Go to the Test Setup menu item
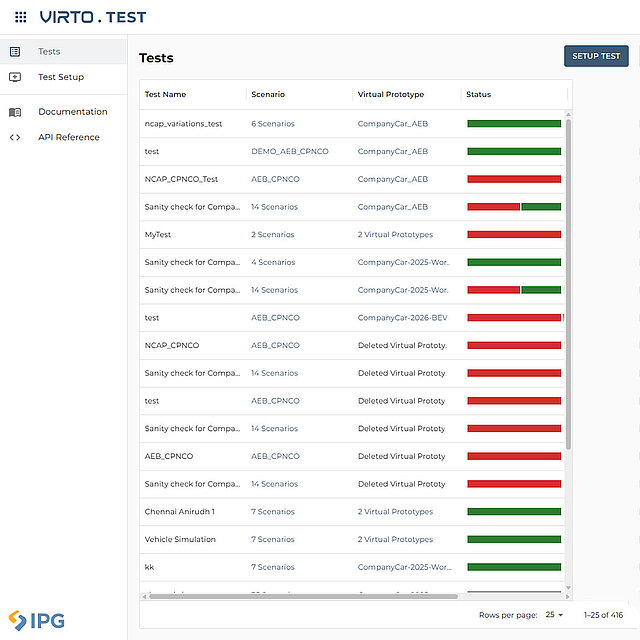 coord(61,77)
